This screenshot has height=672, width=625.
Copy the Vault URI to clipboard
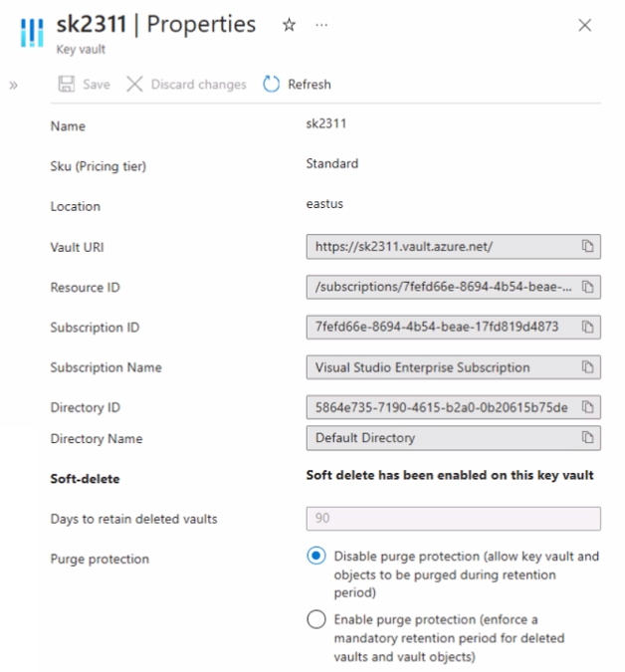[587, 247]
